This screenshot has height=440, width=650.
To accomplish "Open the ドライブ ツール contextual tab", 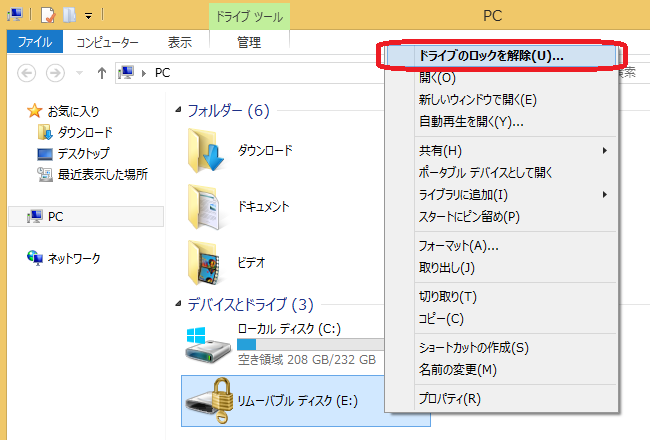I will click(x=250, y=17).
